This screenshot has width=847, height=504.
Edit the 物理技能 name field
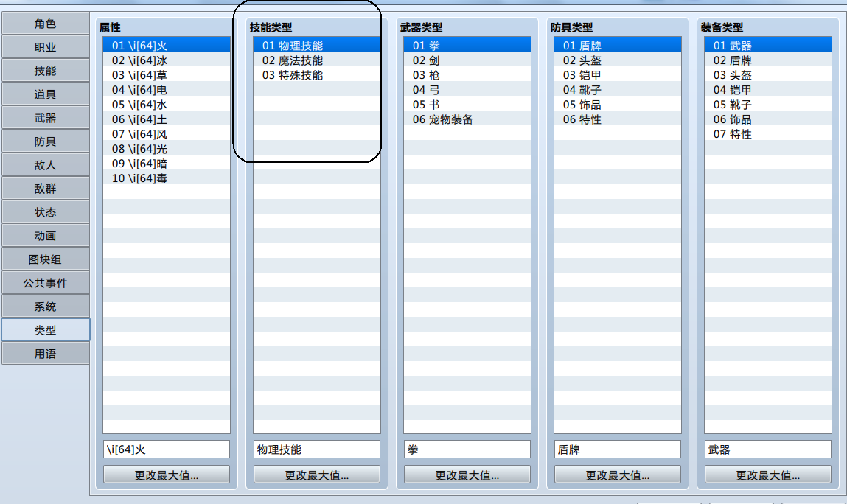[x=316, y=449]
